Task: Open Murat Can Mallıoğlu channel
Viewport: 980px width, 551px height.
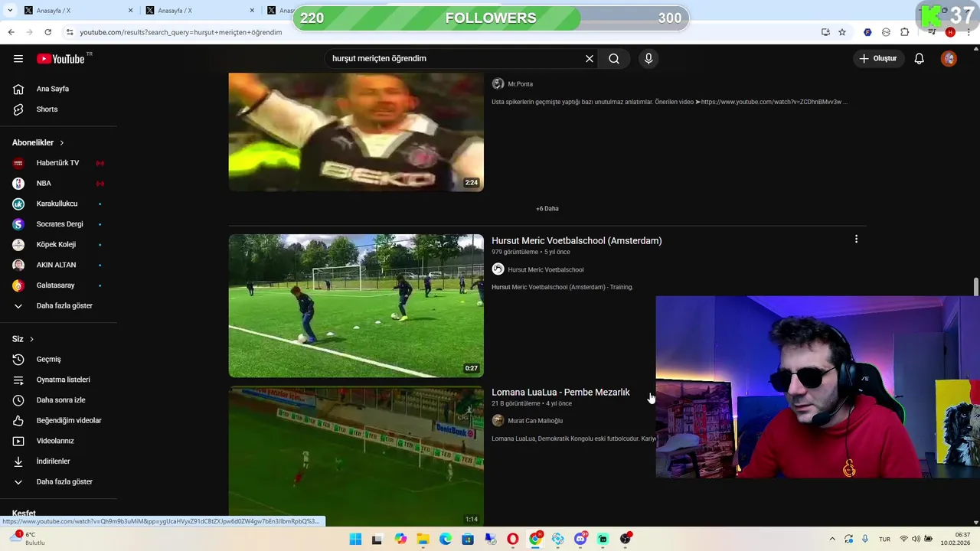Action: click(535, 421)
